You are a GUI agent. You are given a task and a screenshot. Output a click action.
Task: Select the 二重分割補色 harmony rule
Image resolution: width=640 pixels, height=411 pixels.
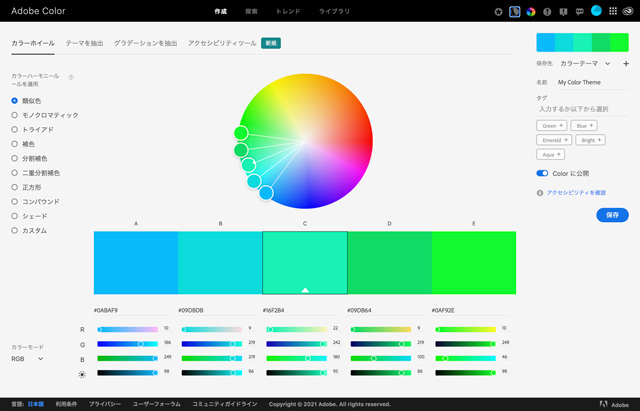pos(36,173)
